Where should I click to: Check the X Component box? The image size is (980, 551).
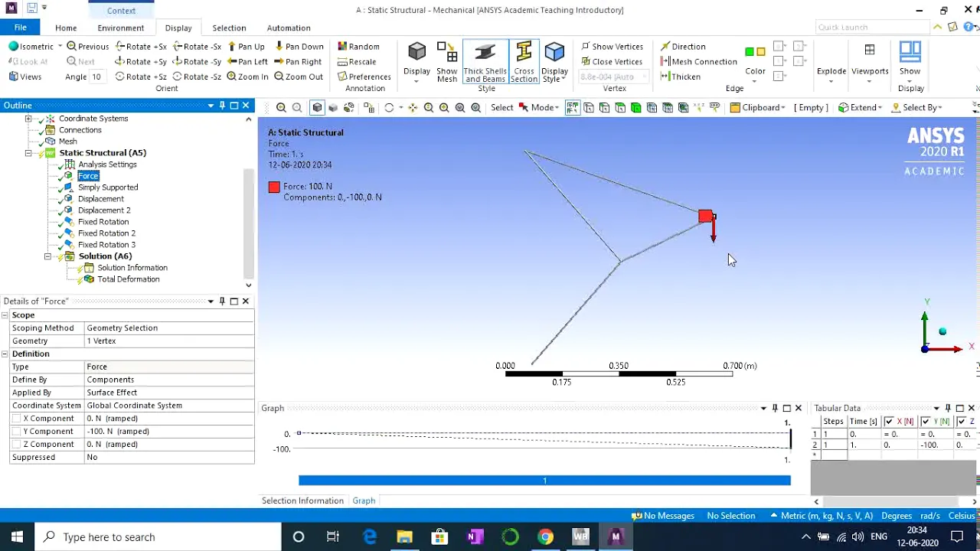[16, 419]
